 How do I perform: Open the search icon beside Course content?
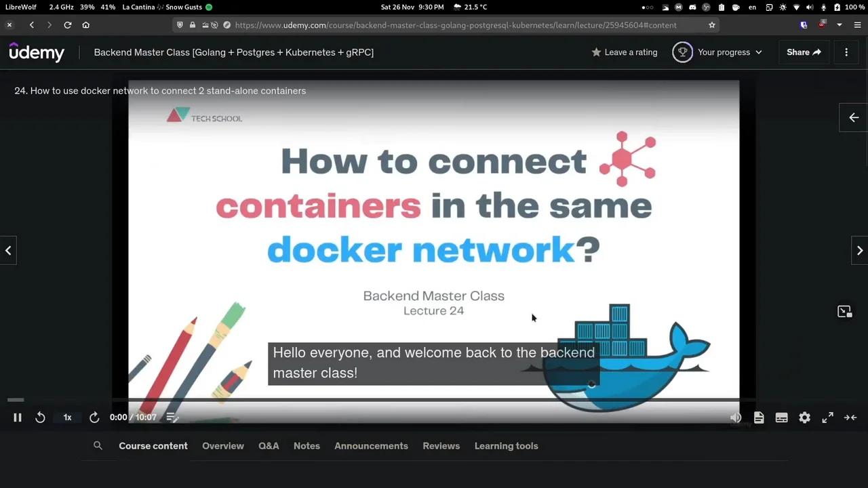click(x=98, y=445)
